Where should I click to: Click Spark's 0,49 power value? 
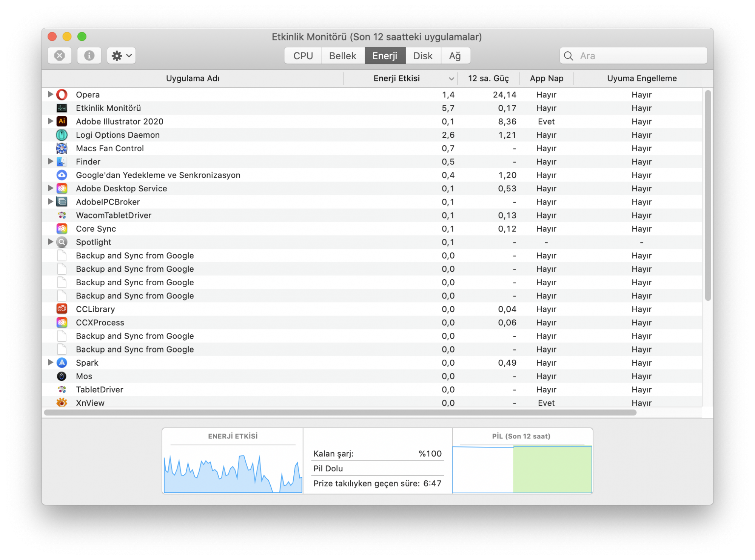tap(507, 363)
